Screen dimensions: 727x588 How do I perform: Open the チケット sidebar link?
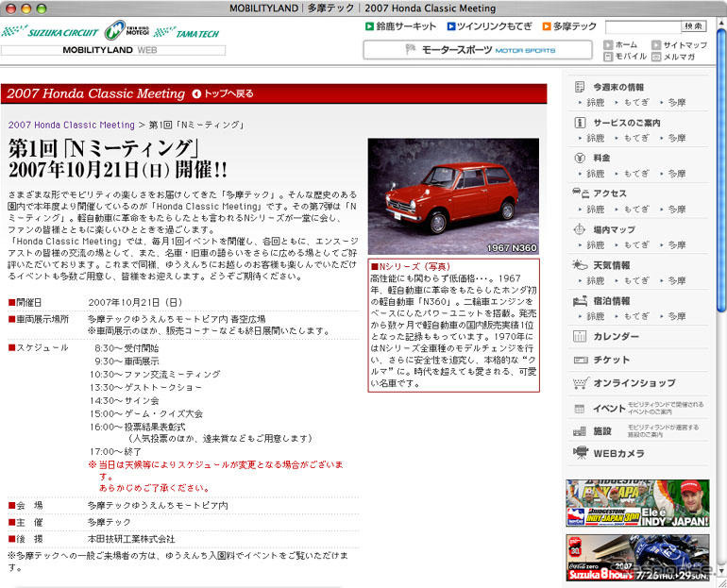pos(611,360)
